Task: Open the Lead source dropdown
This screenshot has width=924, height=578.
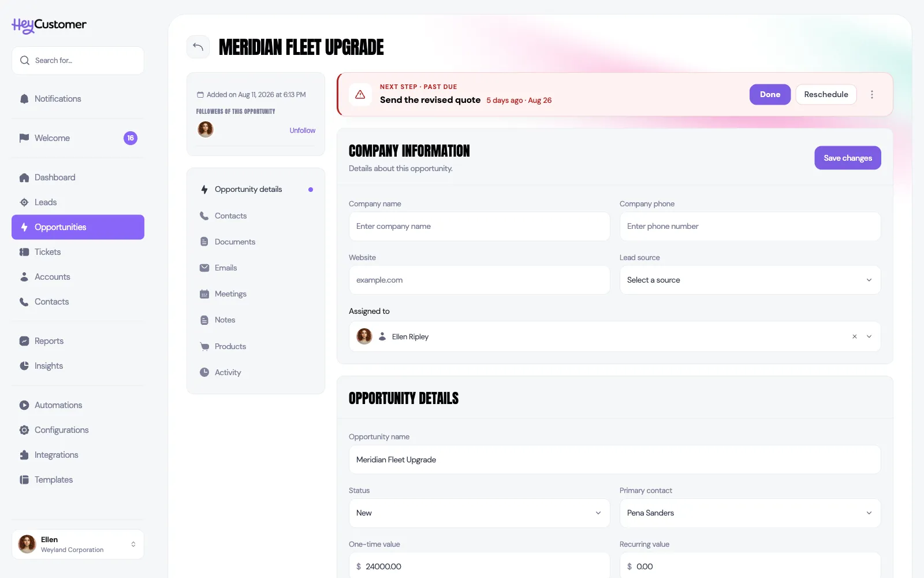Action: (x=750, y=280)
